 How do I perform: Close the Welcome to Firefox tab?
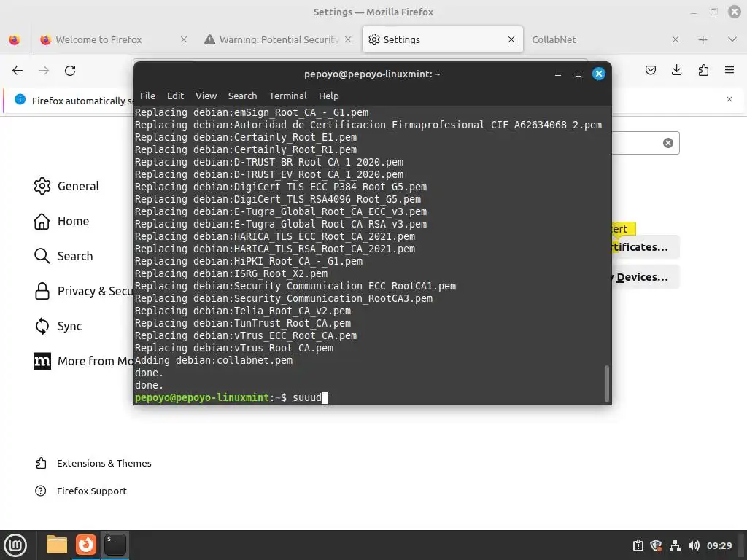(x=183, y=39)
